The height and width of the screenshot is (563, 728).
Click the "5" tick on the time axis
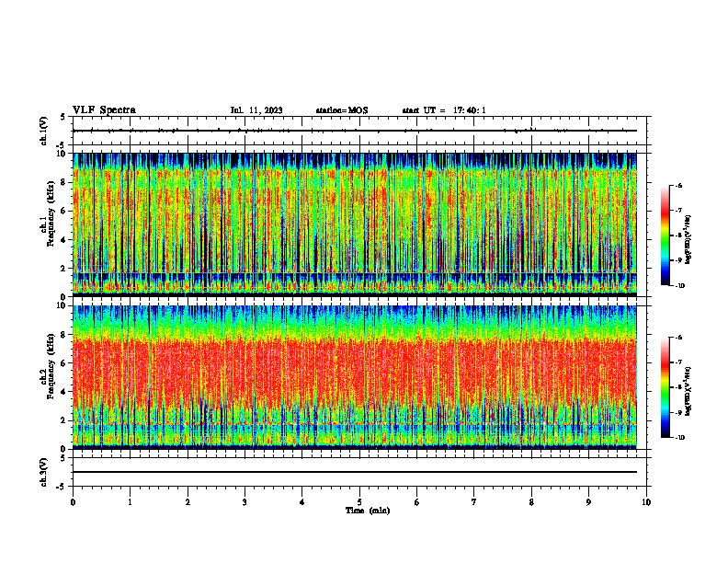pyautogui.click(x=359, y=502)
